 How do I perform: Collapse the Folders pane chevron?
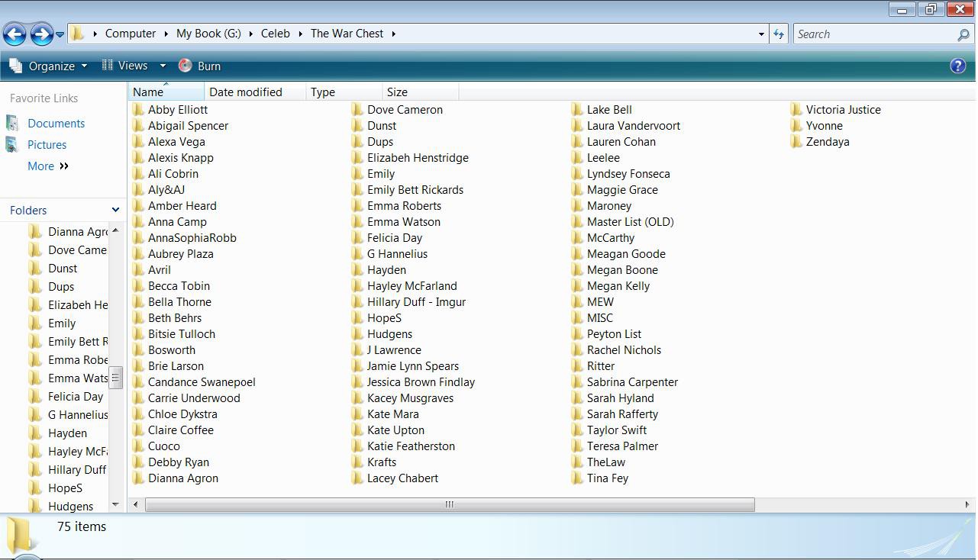pos(115,210)
